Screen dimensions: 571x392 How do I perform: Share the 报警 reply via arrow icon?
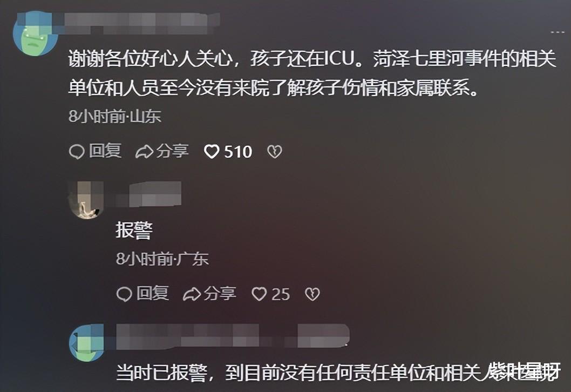coord(192,294)
